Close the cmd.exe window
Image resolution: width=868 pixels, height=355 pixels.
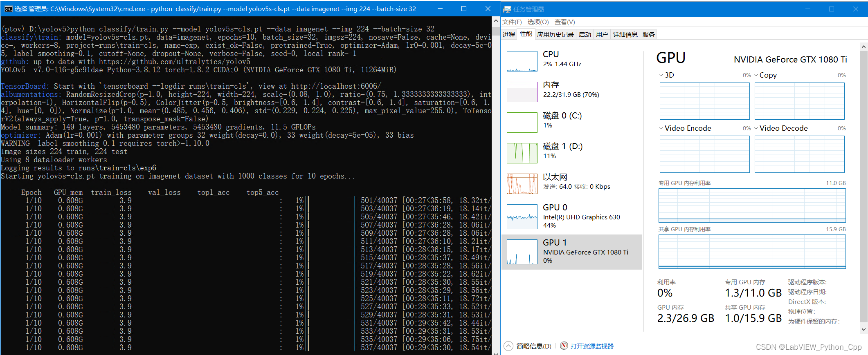pos(488,9)
